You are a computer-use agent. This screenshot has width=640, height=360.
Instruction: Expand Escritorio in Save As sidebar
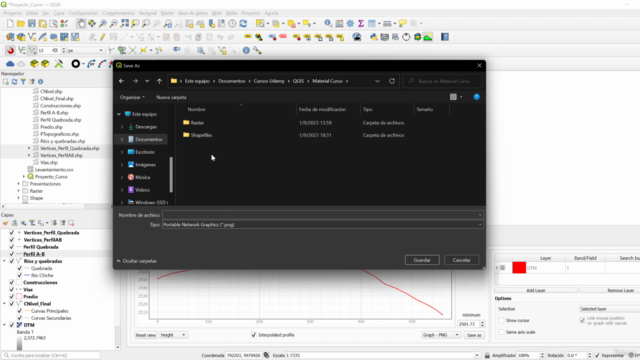pyautogui.click(x=122, y=152)
